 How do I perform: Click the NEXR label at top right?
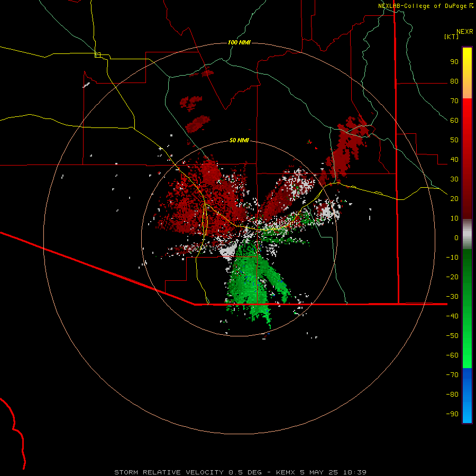pyautogui.click(x=465, y=32)
